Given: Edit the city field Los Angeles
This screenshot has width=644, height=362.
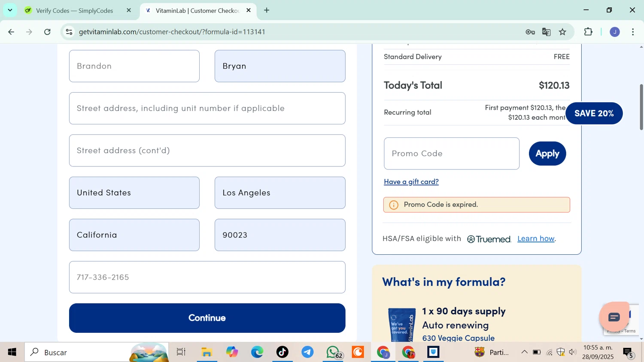Looking at the screenshot, I should click(280, 193).
